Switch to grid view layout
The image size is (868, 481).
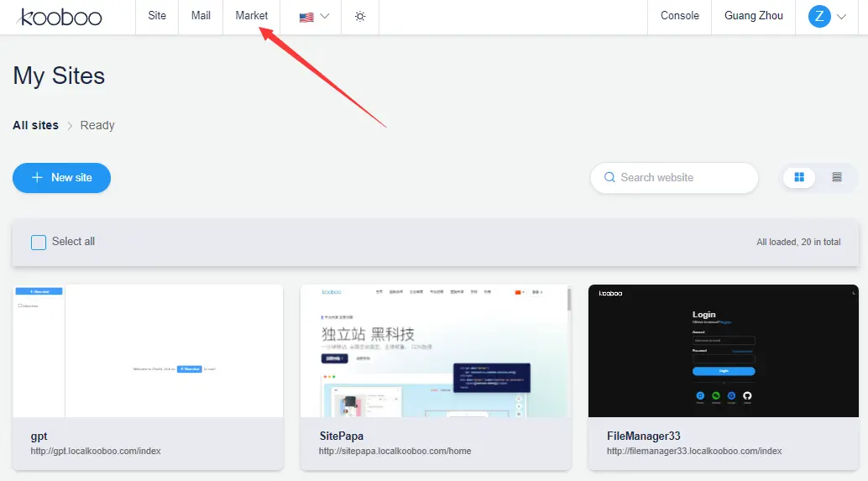pyautogui.click(x=799, y=177)
